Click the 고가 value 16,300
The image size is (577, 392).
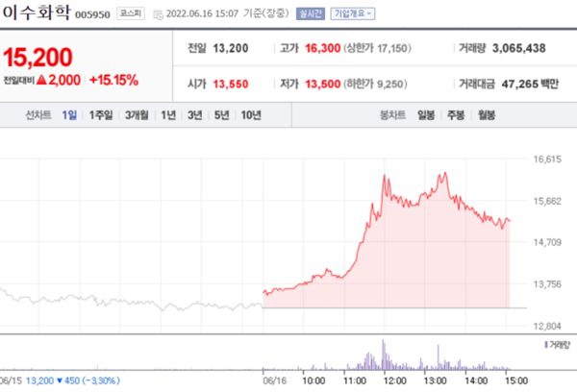(x=323, y=48)
